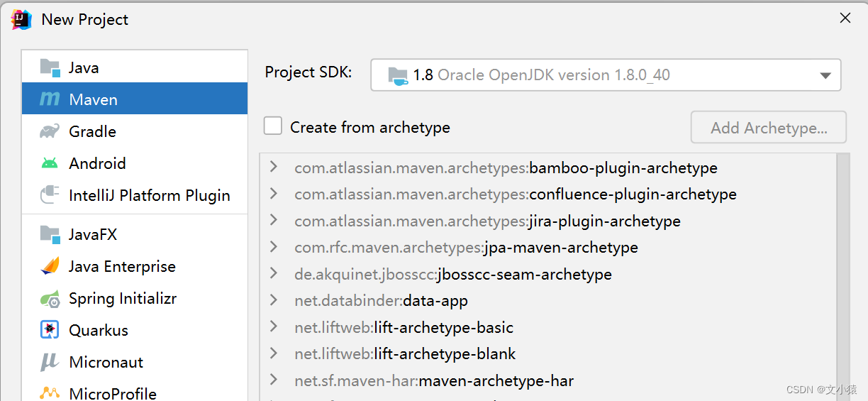868x401 pixels.
Task: Select the confluence-plugin-archetype row text
Action: point(516,194)
